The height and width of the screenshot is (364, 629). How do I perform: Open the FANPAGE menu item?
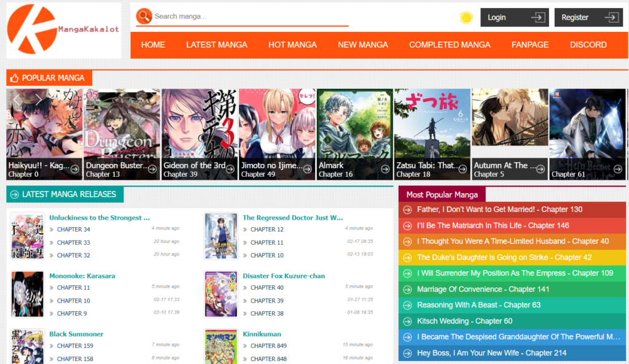click(530, 45)
